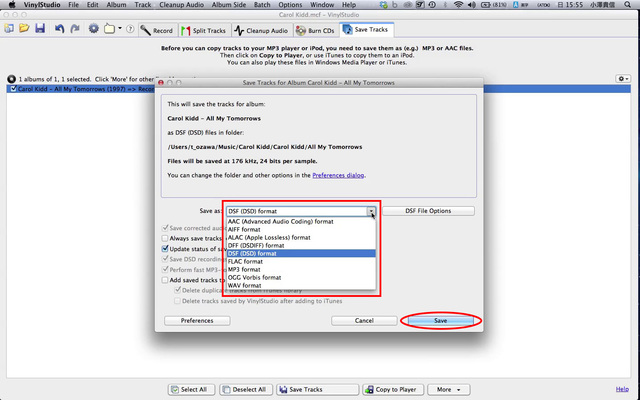Choose FLAC format from the list
This screenshot has height=400, width=640.
(x=301, y=261)
